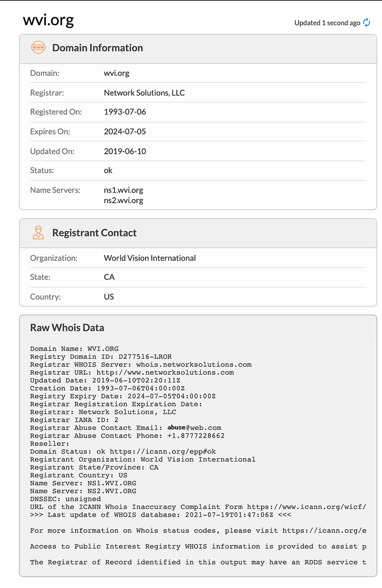
Task: Click the Raw Whois Data heading
Action: tap(67, 328)
